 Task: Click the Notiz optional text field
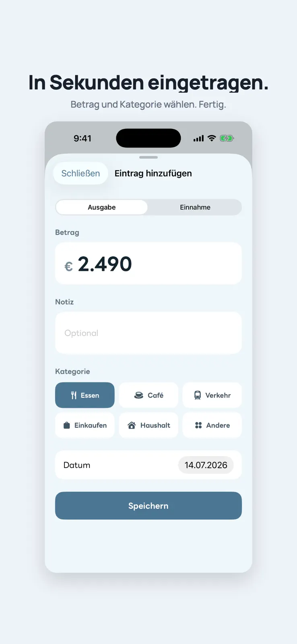point(148,333)
